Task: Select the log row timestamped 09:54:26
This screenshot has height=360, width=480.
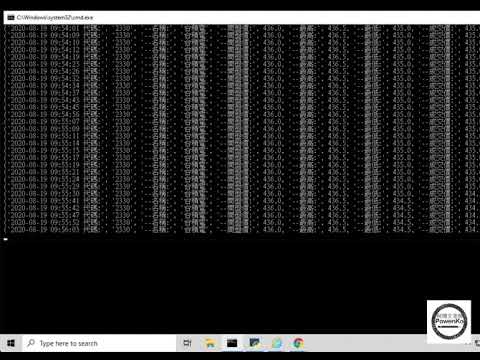Action: tap(242, 71)
